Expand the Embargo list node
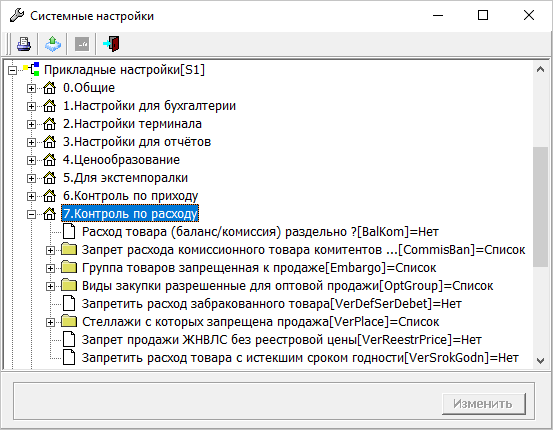Image resolution: width=553 pixels, height=430 pixels. (50, 268)
